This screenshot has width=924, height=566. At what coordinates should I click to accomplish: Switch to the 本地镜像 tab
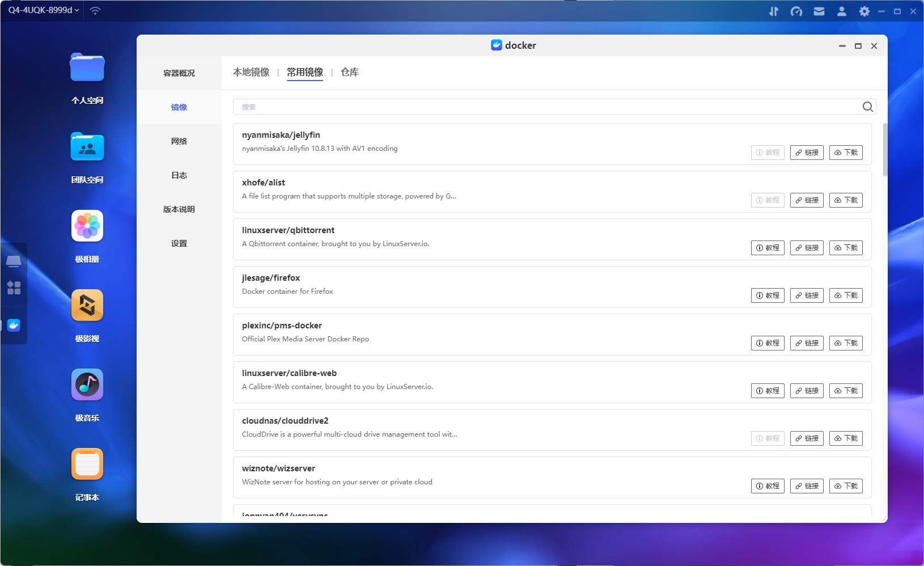(251, 72)
